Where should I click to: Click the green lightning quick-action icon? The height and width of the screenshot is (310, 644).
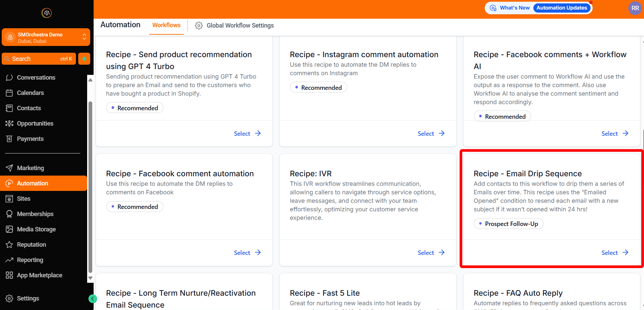(84, 59)
